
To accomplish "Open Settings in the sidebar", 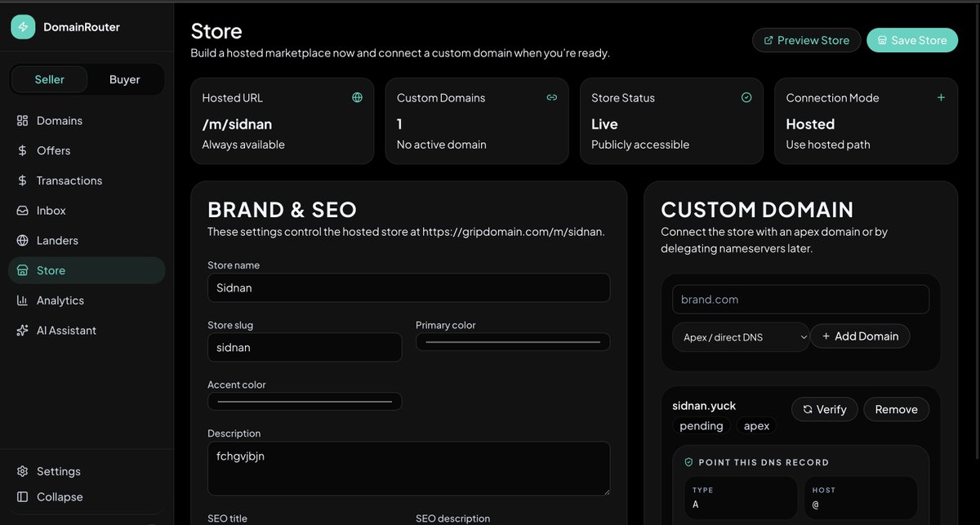I will tap(87, 472).
